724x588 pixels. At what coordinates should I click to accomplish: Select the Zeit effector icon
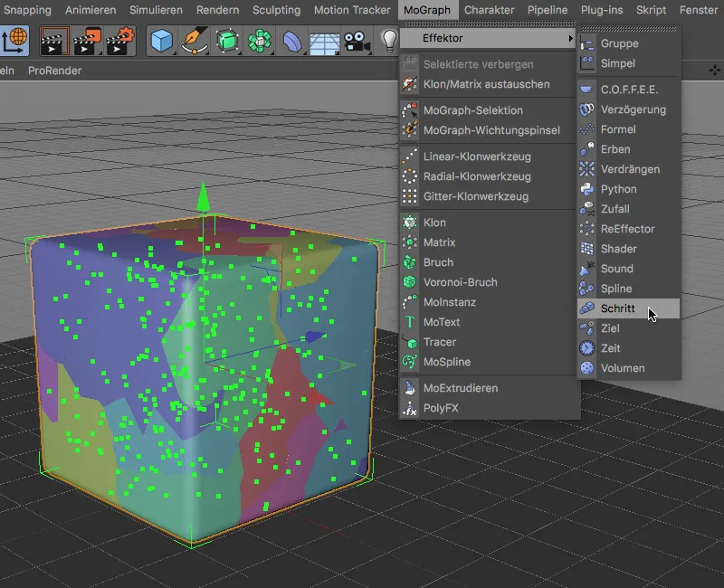pyautogui.click(x=586, y=348)
